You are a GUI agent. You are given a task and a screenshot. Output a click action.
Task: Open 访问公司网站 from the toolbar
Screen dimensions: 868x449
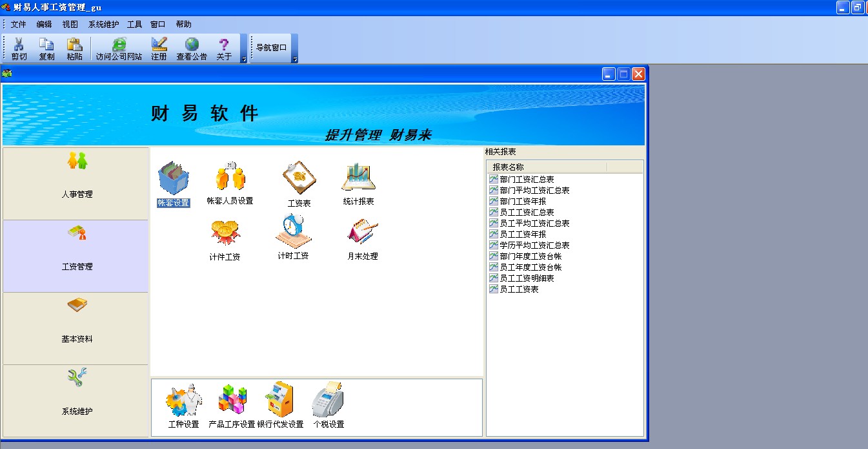pos(119,48)
